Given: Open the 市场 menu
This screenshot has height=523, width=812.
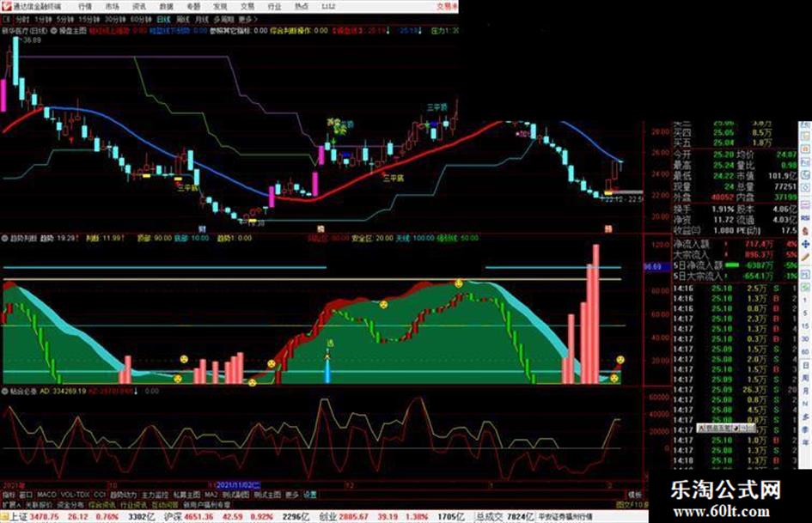Looking at the screenshot, I should 112,6.
